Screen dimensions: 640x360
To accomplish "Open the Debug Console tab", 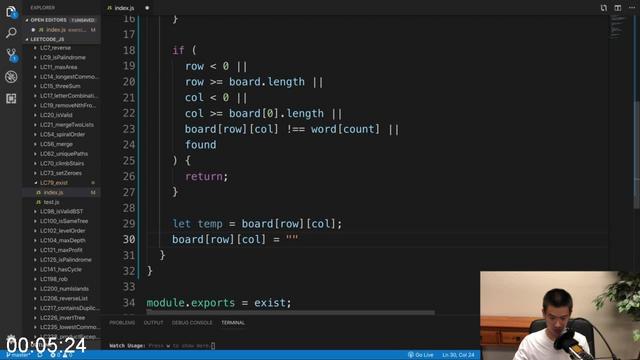I will point(192,322).
